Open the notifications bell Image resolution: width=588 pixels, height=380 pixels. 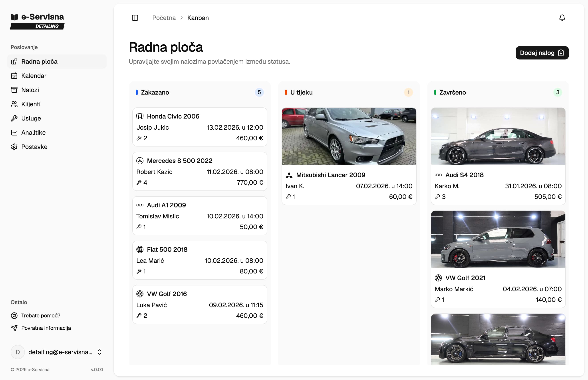[x=562, y=18]
